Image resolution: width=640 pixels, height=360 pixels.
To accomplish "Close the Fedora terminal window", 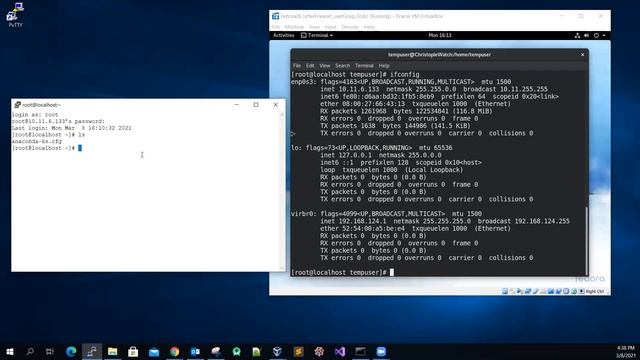I will point(582,54).
